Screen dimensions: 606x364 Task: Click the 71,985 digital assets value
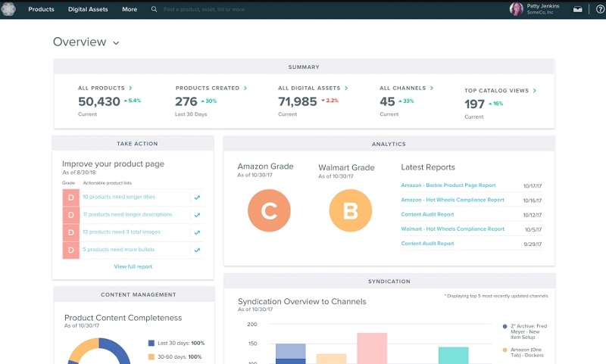tap(298, 101)
